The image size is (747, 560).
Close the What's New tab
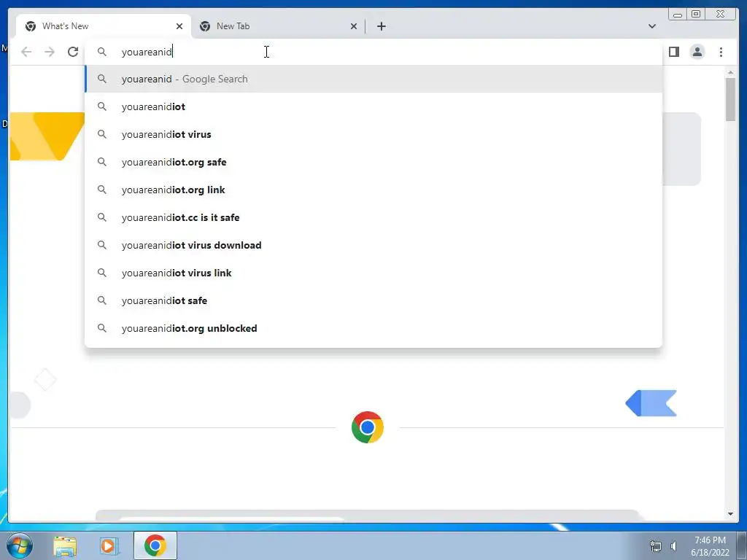point(179,26)
